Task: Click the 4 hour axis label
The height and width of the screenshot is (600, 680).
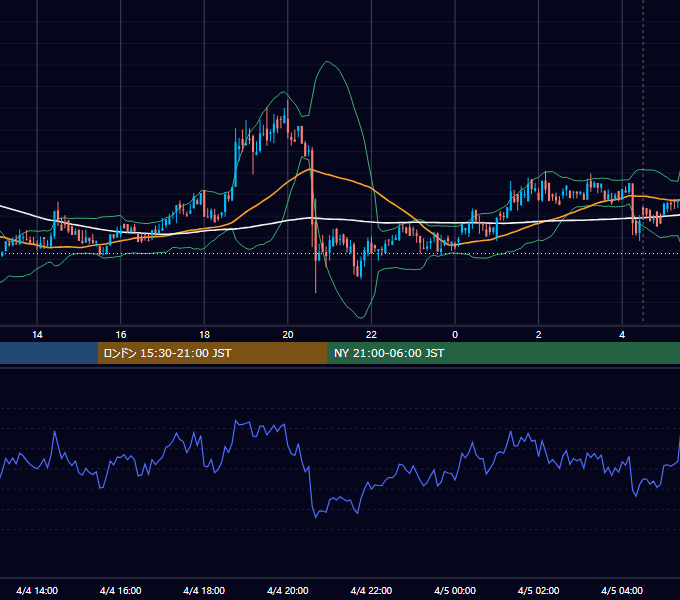Action: [622, 335]
